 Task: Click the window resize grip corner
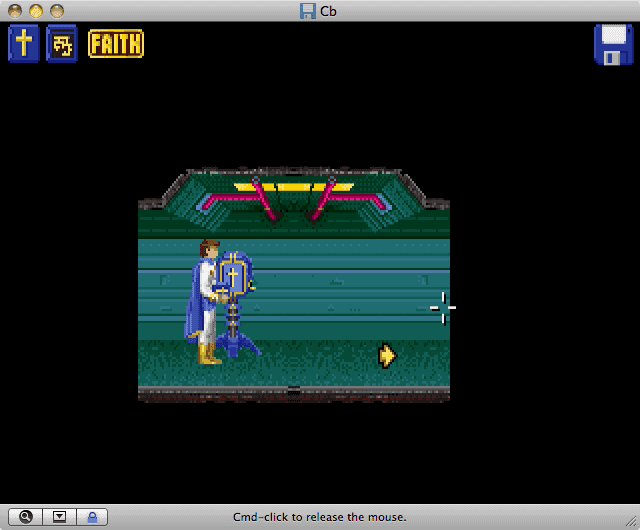(x=631, y=521)
